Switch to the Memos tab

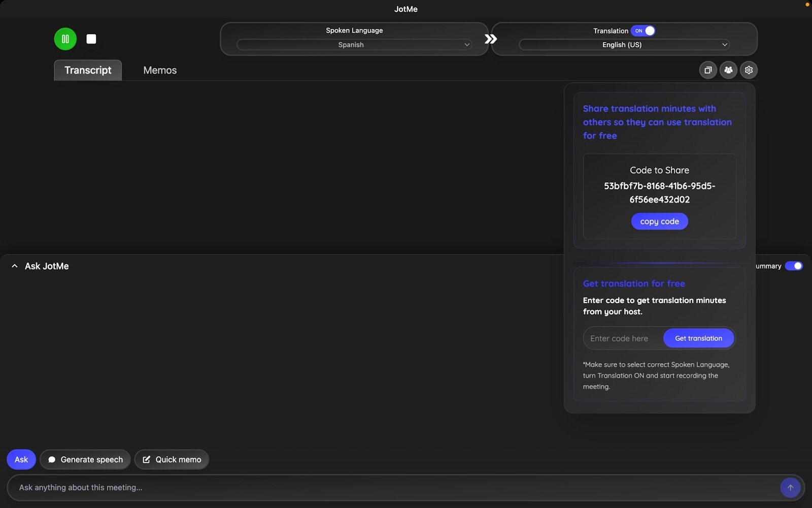point(160,70)
